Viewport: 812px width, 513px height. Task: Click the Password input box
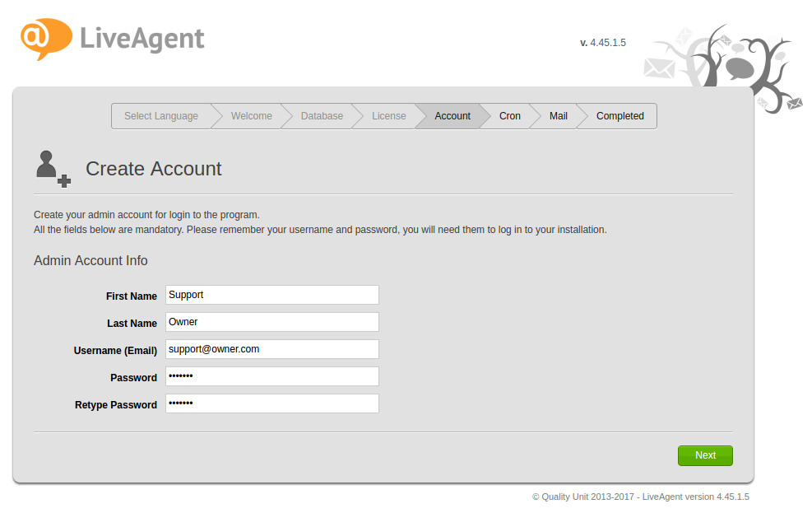271,376
